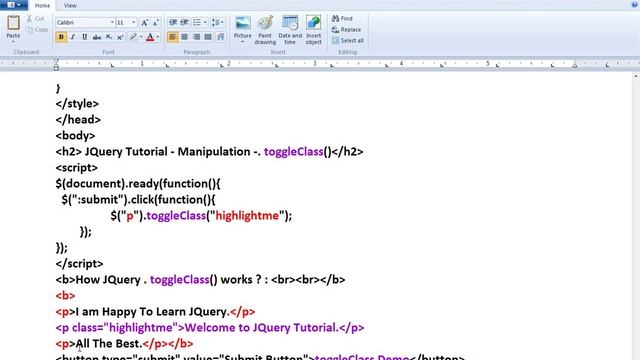The height and width of the screenshot is (360, 640).
Task: Click 'How JQuery' in the bold line
Action: 108,280
